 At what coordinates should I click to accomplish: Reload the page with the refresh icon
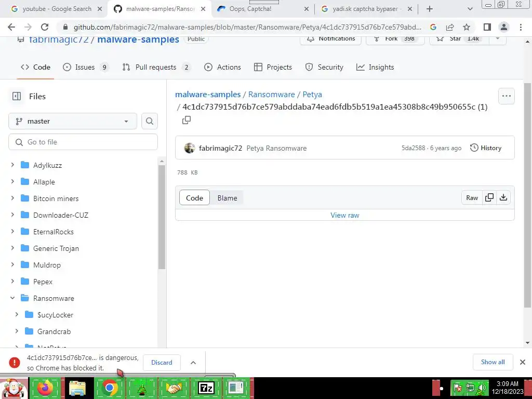pos(45,27)
